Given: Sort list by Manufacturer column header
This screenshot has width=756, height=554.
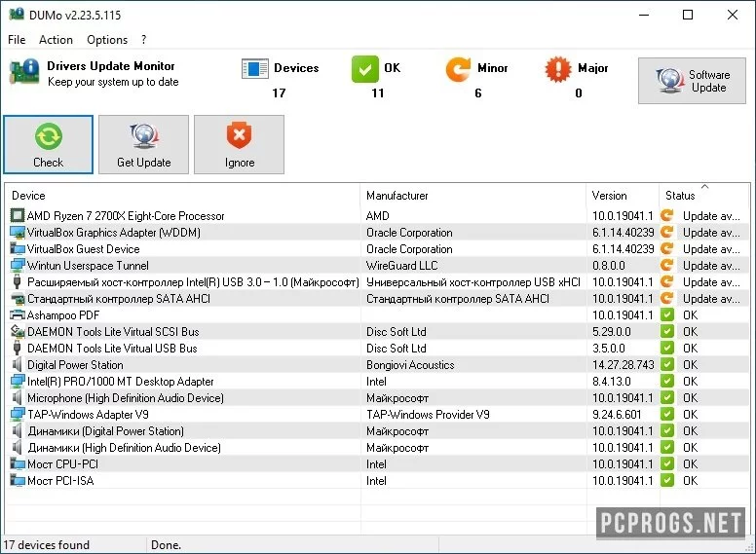Looking at the screenshot, I should [x=472, y=196].
